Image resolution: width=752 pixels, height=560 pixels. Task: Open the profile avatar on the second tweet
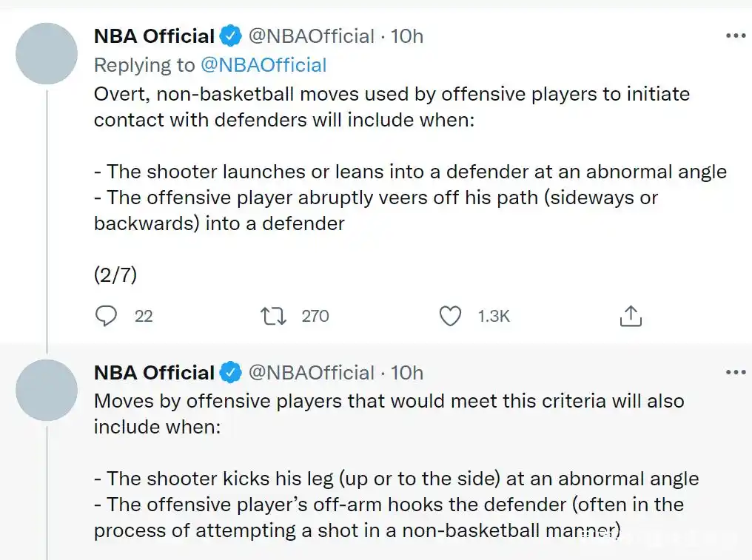(x=47, y=390)
